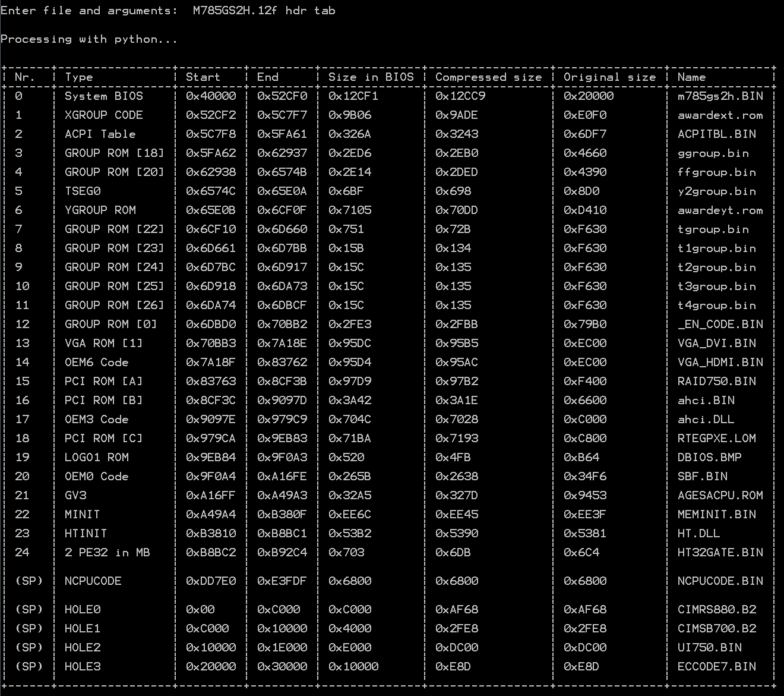Click 'OEM0 Code' type entry
The image size is (784, 696).
coord(96,476)
